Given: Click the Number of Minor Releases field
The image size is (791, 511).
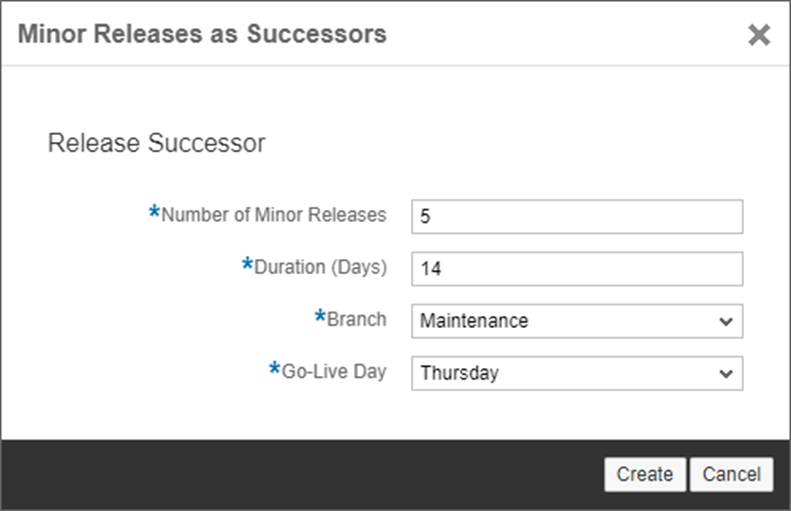Looking at the screenshot, I should pos(576,216).
